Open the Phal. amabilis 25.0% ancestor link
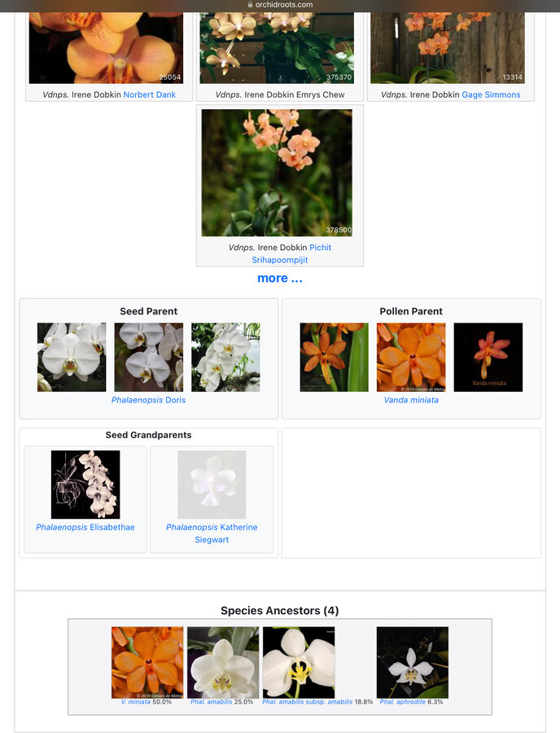Image resolution: width=560 pixels, height=733 pixels. 211,702
